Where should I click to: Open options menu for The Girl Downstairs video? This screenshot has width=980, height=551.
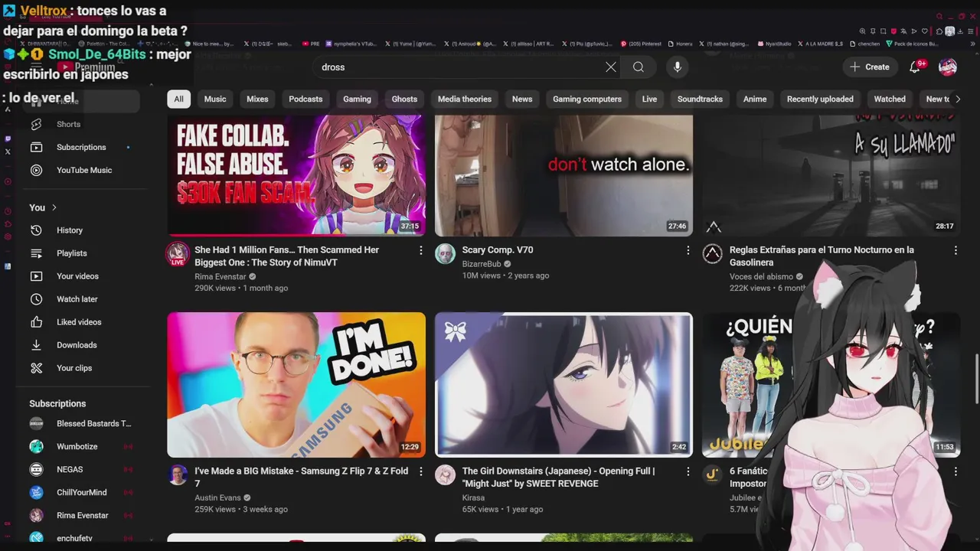coord(688,471)
